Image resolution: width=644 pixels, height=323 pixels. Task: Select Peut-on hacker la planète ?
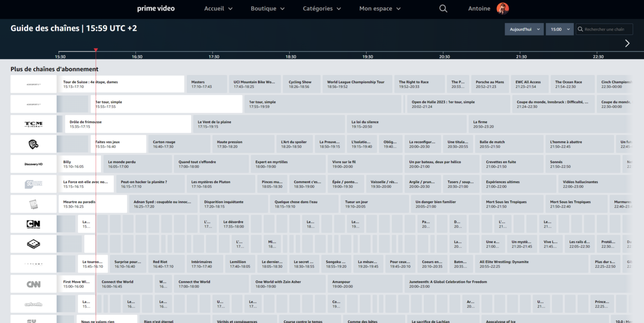[x=151, y=183]
